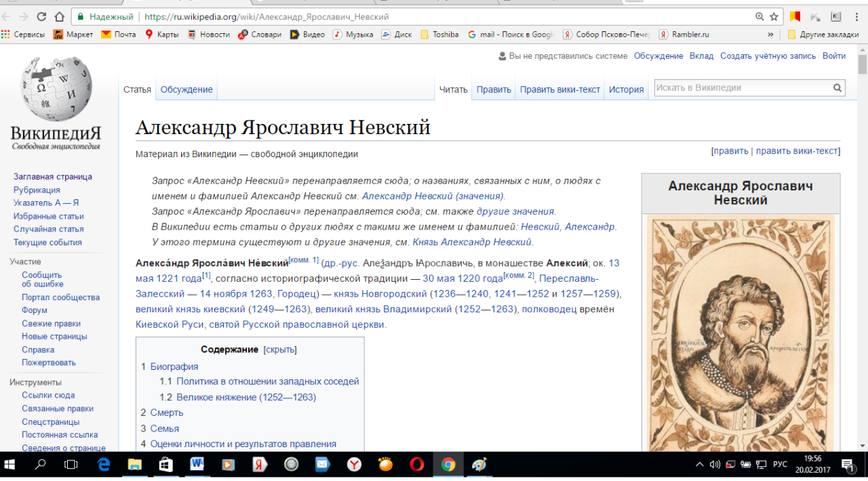Click the Вклад link in the top bar
The height and width of the screenshot is (481, 868).
701,56
